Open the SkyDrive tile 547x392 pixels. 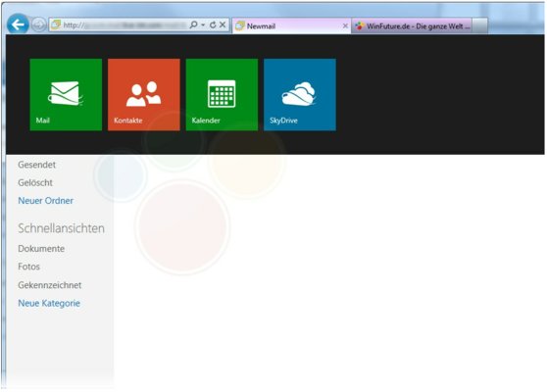coord(300,94)
